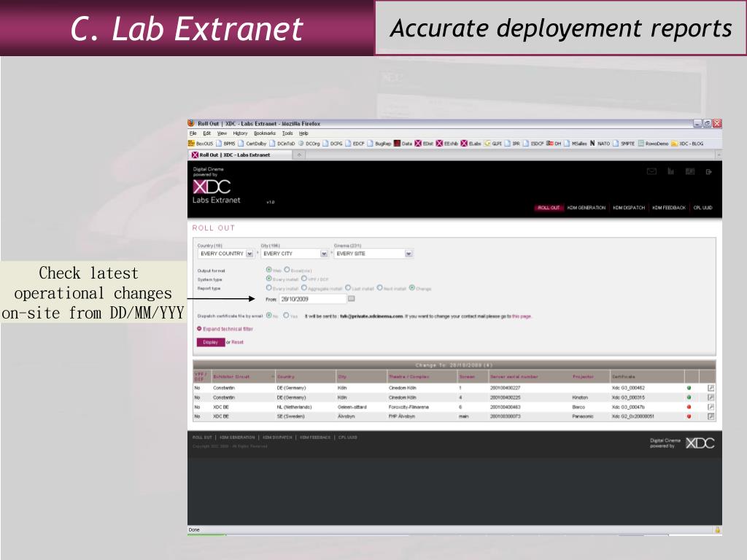
Task: Open the EVERY CITY dropdown
Action: click(295, 254)
